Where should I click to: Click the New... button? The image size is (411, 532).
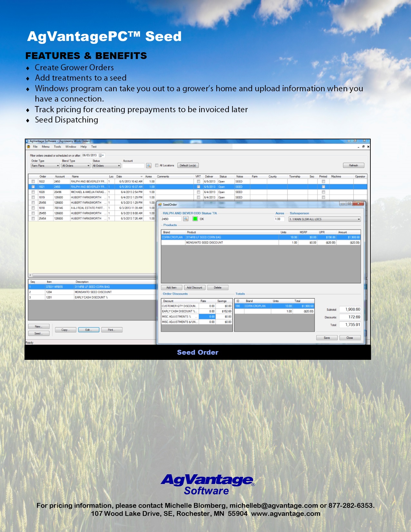[39, 327]
